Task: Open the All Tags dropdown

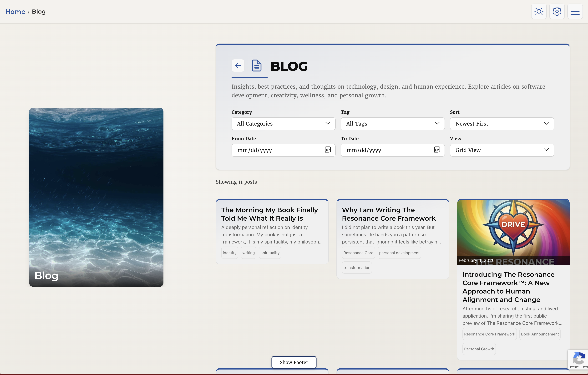Action: click(392, 124)
